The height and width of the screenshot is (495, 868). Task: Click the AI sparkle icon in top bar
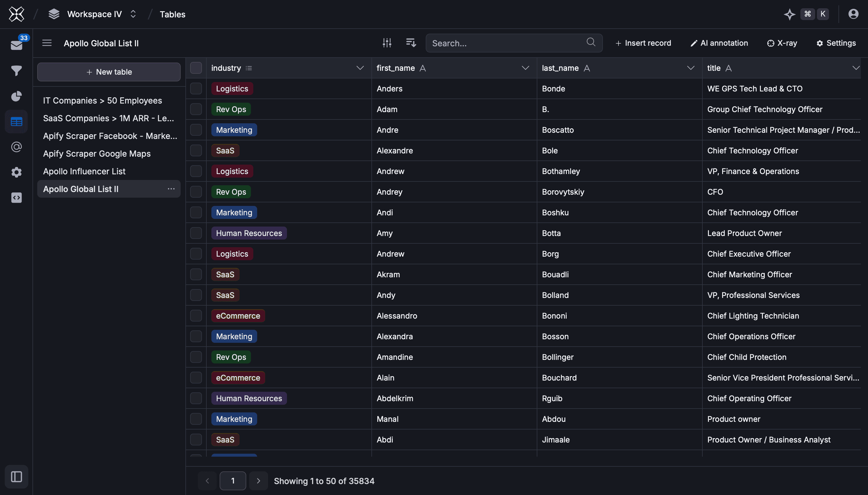pos(789,14)
